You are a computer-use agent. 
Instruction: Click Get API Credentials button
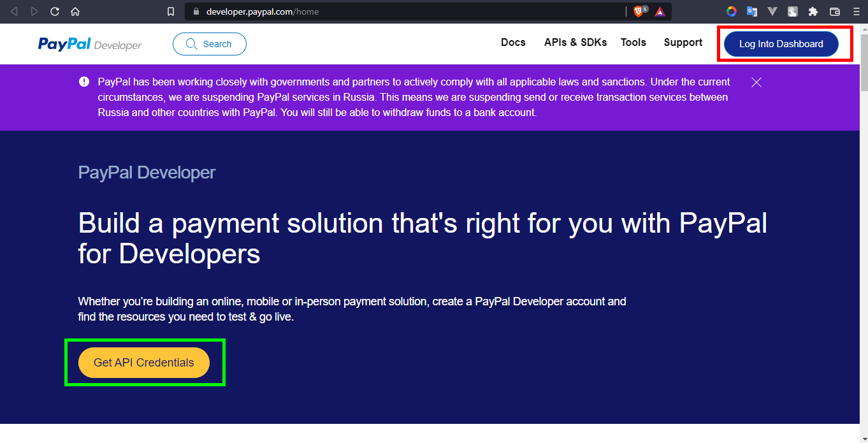coord(144,363)
